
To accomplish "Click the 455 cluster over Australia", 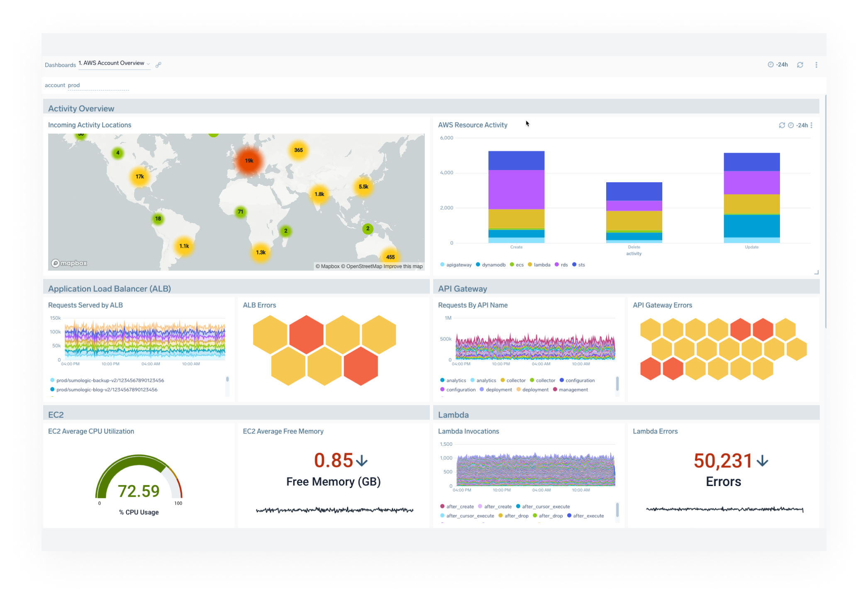I will pos(390,257).
